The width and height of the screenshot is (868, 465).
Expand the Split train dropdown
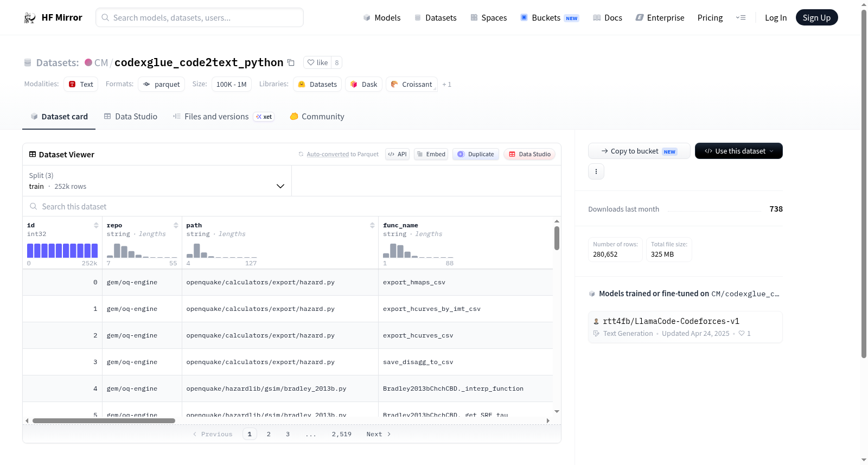point(157,181)
